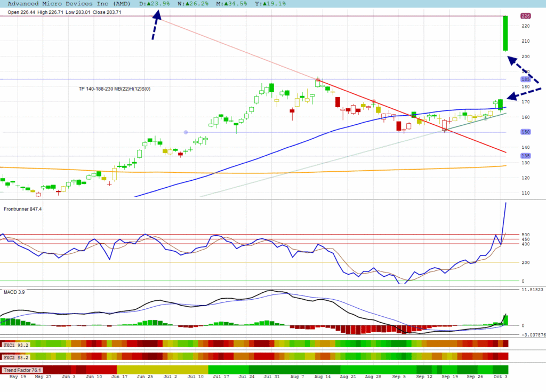Click the small blue dot on the 150 line
This screenshot has height=392, width=546.
tap(186, 132)
